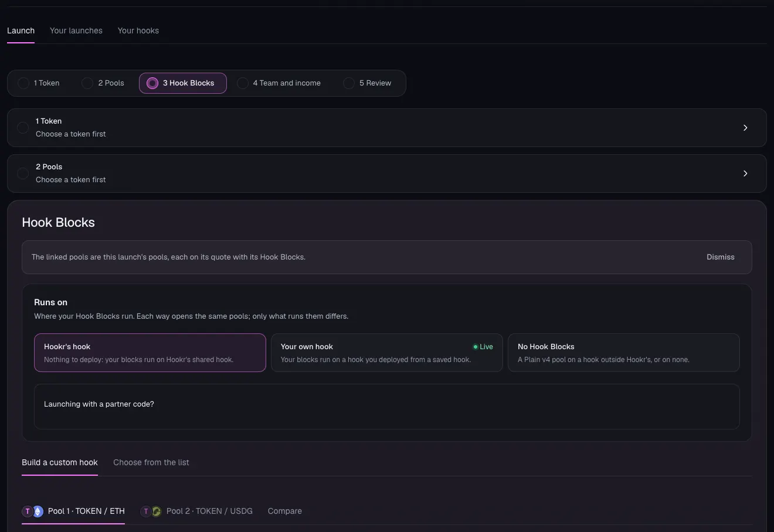The width and height of the screenshot is (774, 532).
Task: Open the Compare tab
Action: tap(285, 511)
